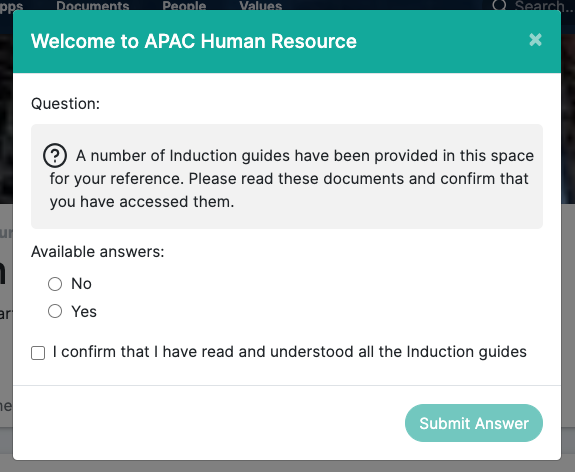Click the "Yes" answer label text
Screen dimensions: 575x472
pos(84,312)
